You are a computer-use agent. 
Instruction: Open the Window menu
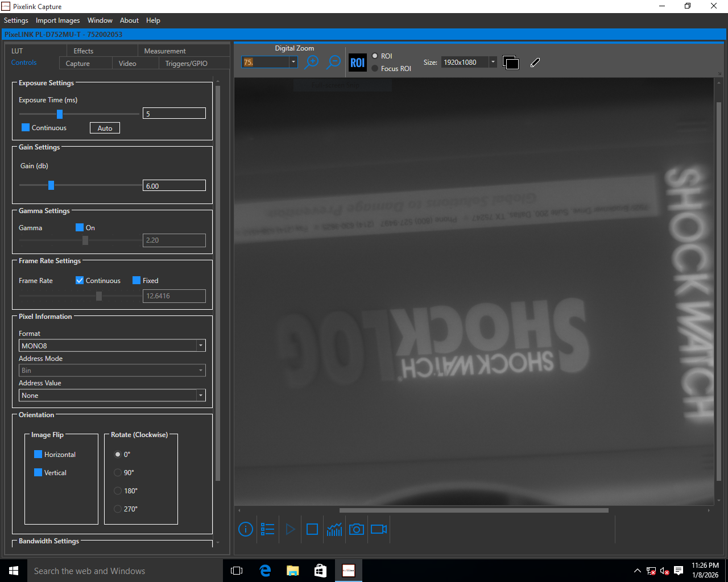click(100, 20)
